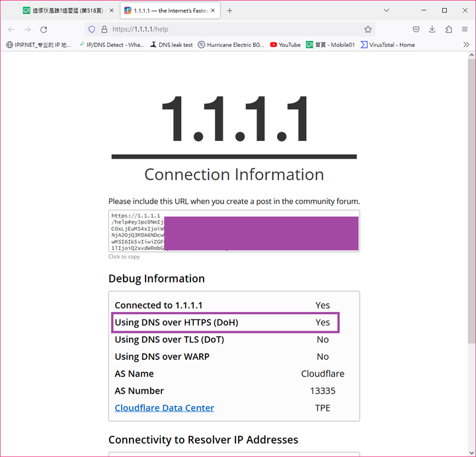Click the 'Click to copy' hint text
Viewport: 476px width, 457px height.
[x=124, y=257]
